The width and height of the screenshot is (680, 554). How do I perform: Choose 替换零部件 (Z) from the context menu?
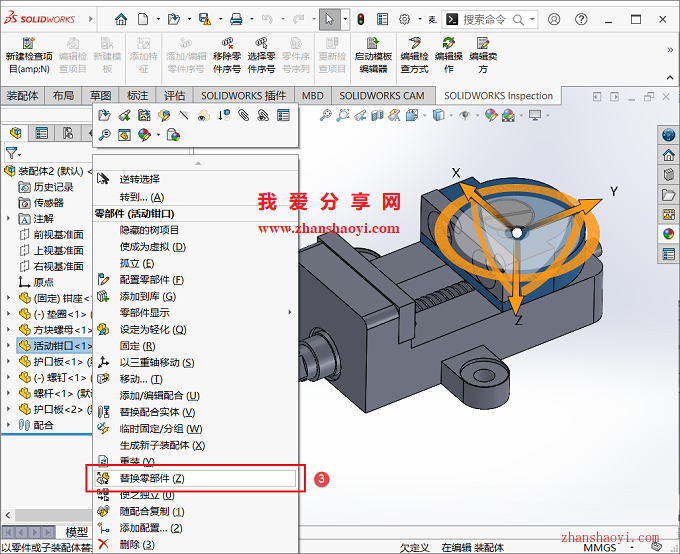[195, 478]
